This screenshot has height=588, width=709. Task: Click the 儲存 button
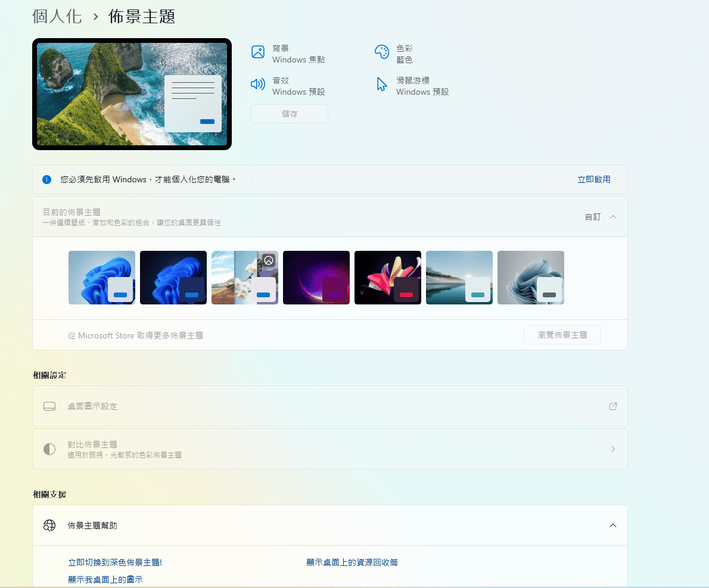point(290,114)
